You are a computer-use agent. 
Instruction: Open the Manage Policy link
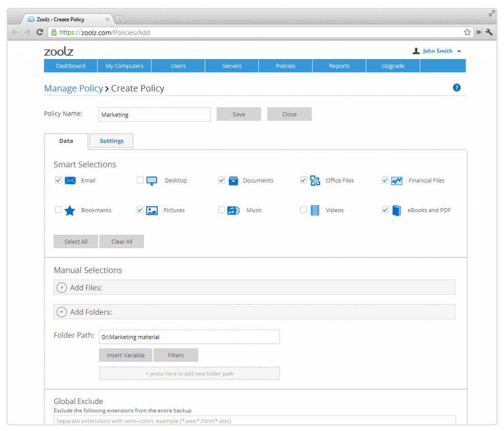point(73,88)
